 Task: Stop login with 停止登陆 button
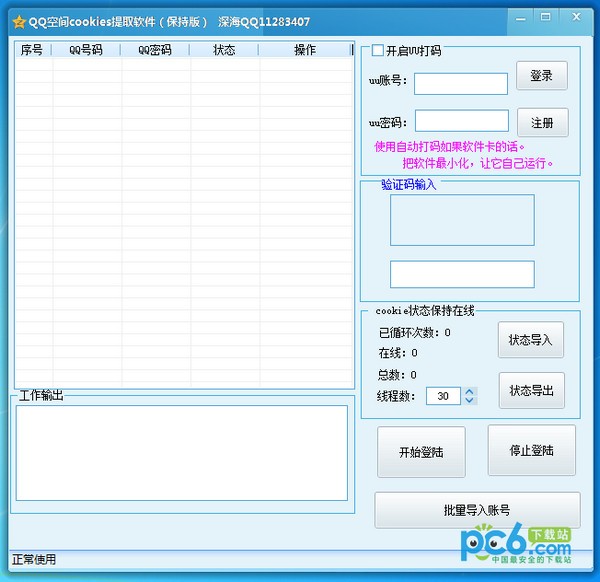532,450
